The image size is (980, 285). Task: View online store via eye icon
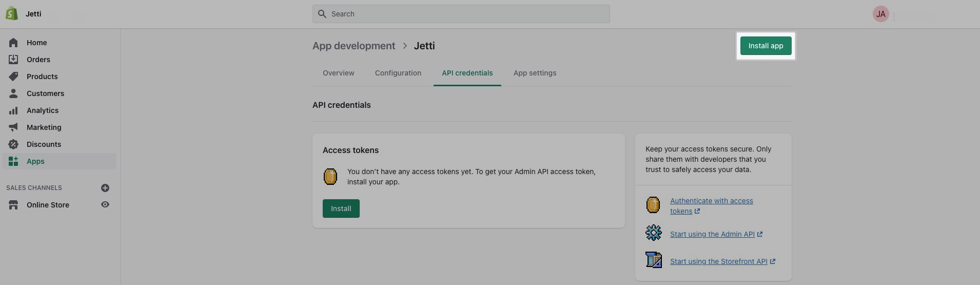tap(105, 204)
